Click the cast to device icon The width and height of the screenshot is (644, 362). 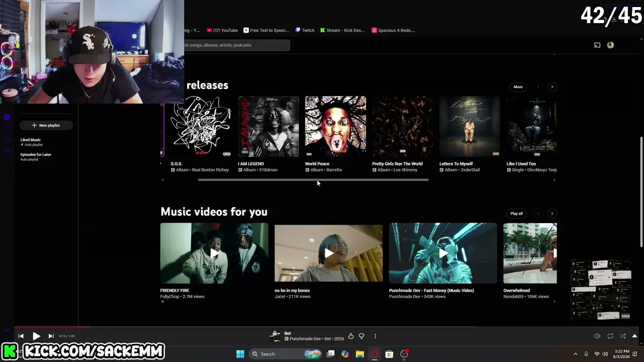click(x=597, y=45)
